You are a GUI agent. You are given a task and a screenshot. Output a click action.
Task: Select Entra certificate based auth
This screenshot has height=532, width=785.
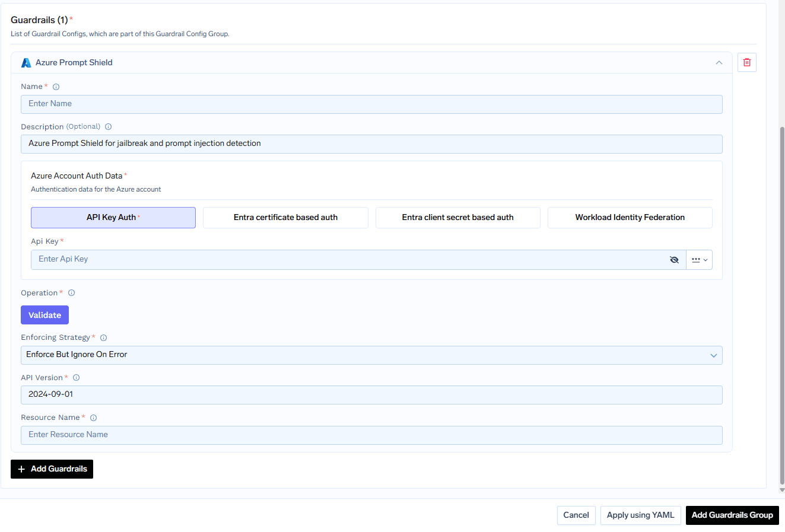pyautogui.click(x=285, y=218)
